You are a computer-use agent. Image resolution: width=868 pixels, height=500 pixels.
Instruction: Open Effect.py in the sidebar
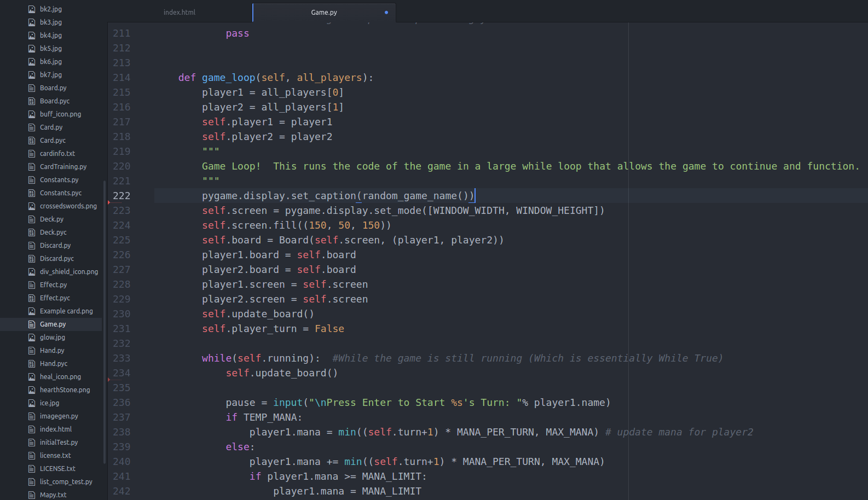click(53, 285)
